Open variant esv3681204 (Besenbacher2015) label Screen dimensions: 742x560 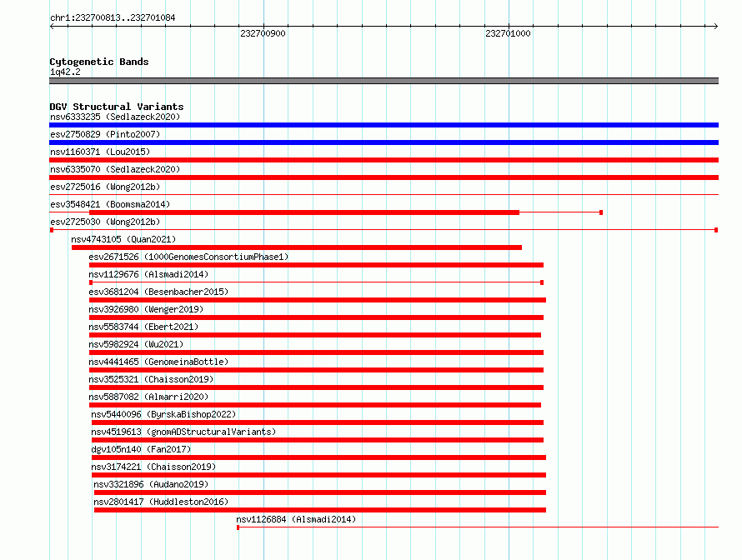click(158, 292)
